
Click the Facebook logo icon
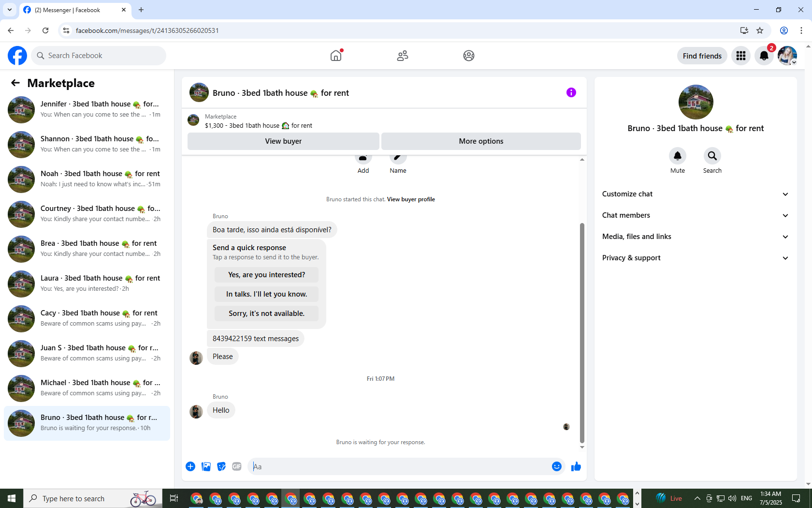tap(17, 56)
